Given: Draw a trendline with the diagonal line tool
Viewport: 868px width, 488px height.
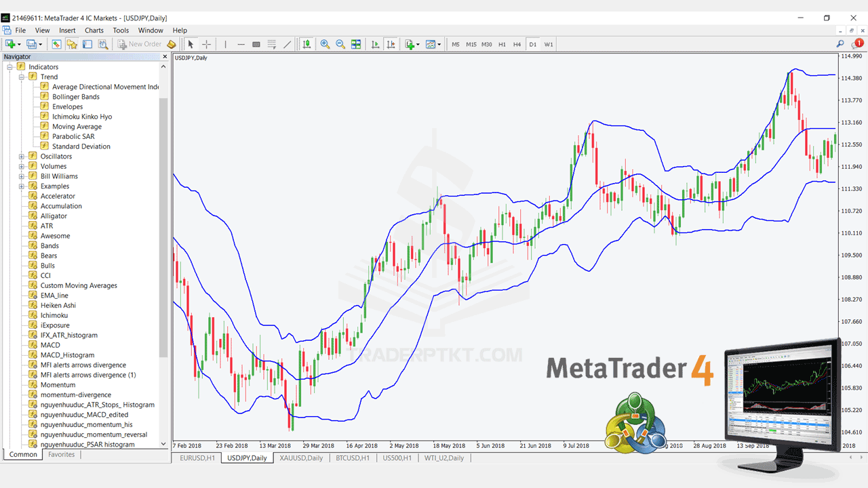Looking at the screenshot, I should pos(288,44).
